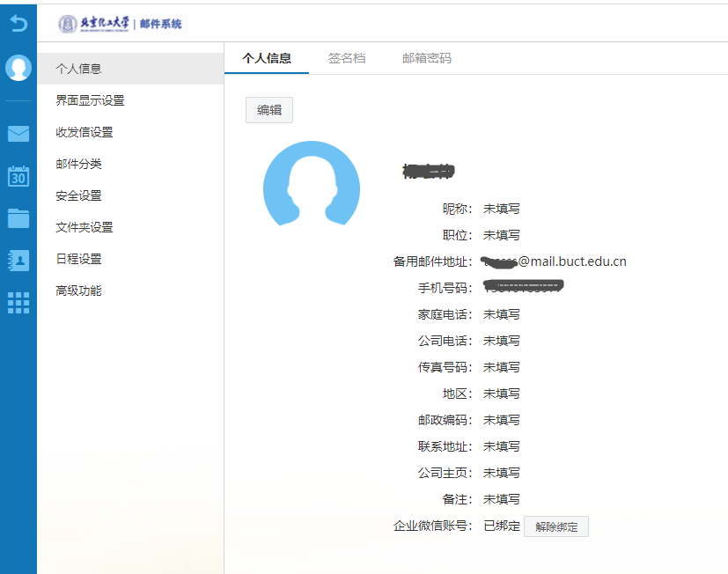This screenshot has height=574, width=728.
Task: Select the 个人信息 tab
Action: pos(267,59)
